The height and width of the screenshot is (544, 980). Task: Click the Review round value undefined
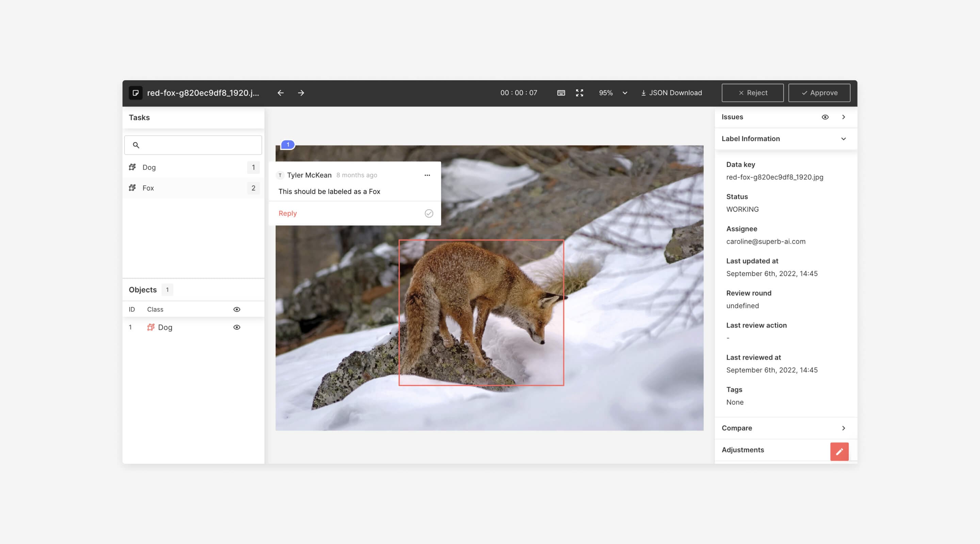coord(742,306)
